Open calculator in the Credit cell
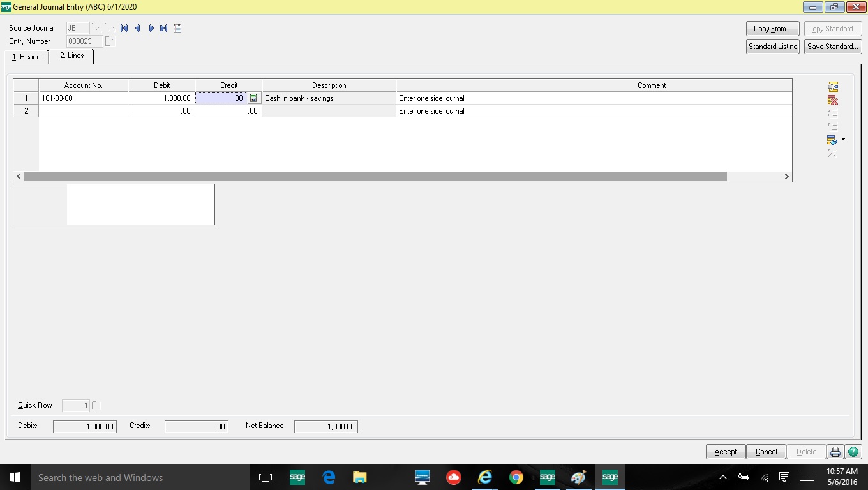Viewport: 868px width, 490px height. (x=253, y=98)
